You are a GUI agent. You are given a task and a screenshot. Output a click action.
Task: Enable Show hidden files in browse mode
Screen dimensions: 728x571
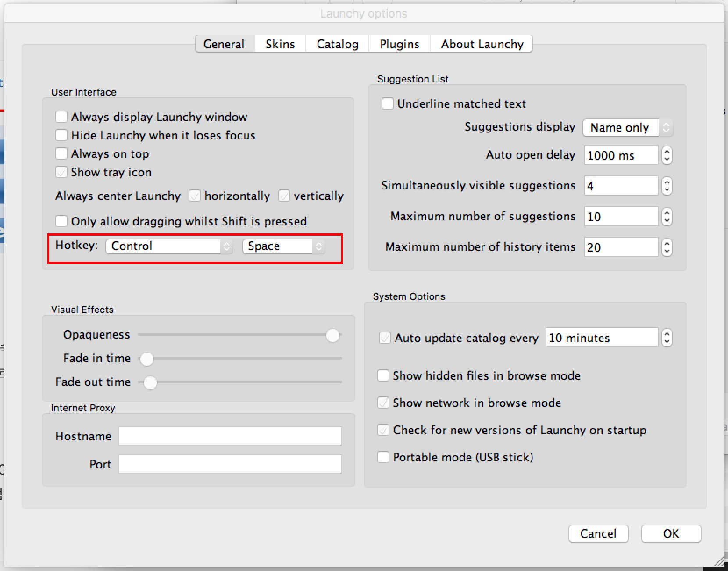(383, 375)
